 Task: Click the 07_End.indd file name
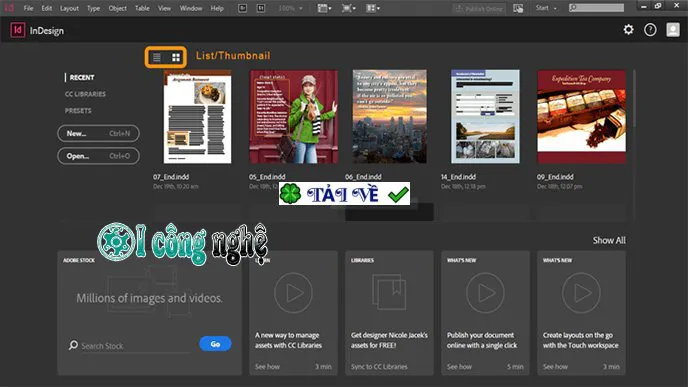point(171,177)
